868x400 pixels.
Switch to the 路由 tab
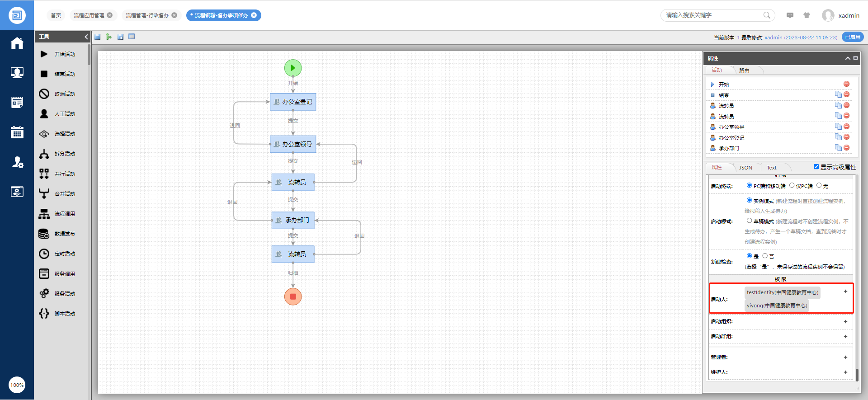point(744,71)
